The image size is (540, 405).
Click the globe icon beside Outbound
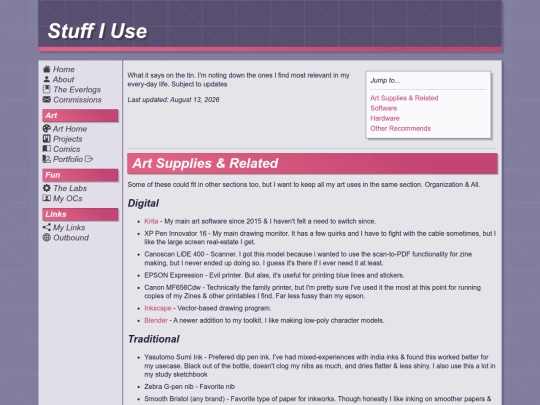coord(46,238)
